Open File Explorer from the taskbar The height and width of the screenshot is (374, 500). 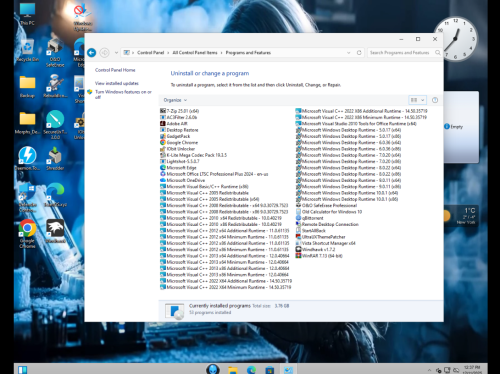(233, 370)
